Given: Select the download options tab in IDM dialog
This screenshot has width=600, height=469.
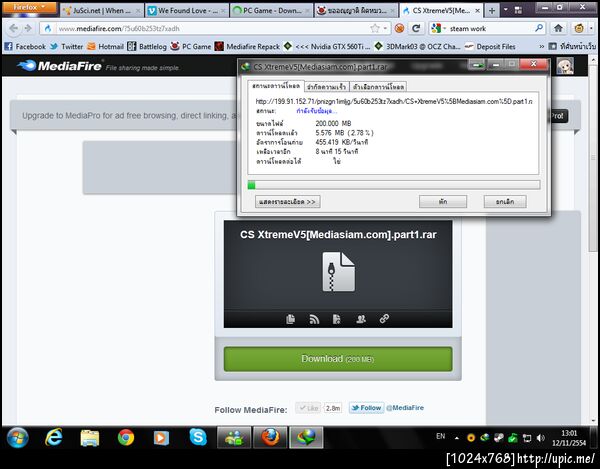Looking at the screenshot, I should 378,87.
